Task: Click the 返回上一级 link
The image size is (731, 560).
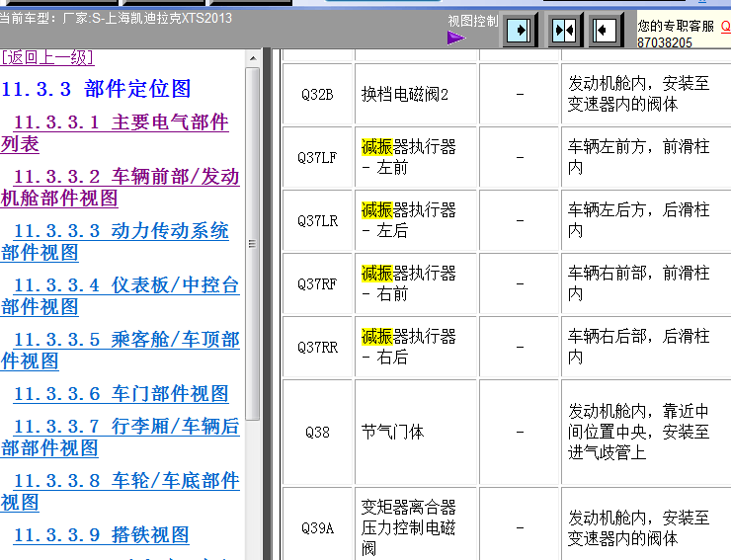Action: [47, 57]
